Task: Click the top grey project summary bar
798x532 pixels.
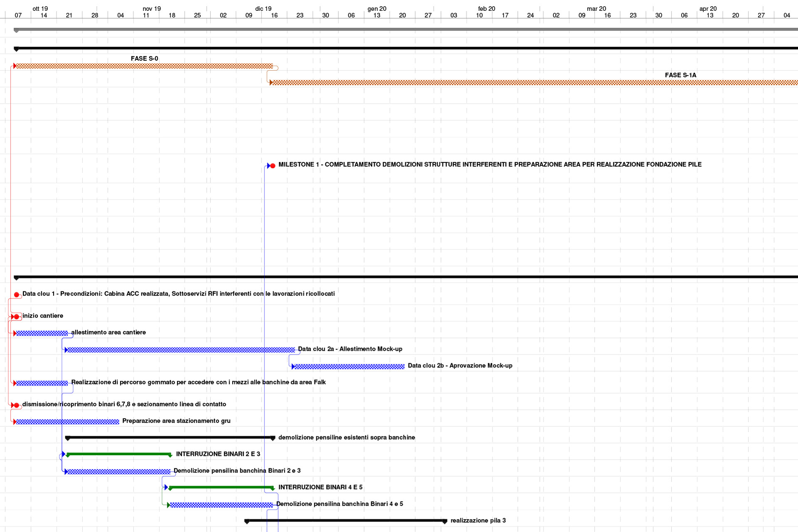Action: [406, 30]
